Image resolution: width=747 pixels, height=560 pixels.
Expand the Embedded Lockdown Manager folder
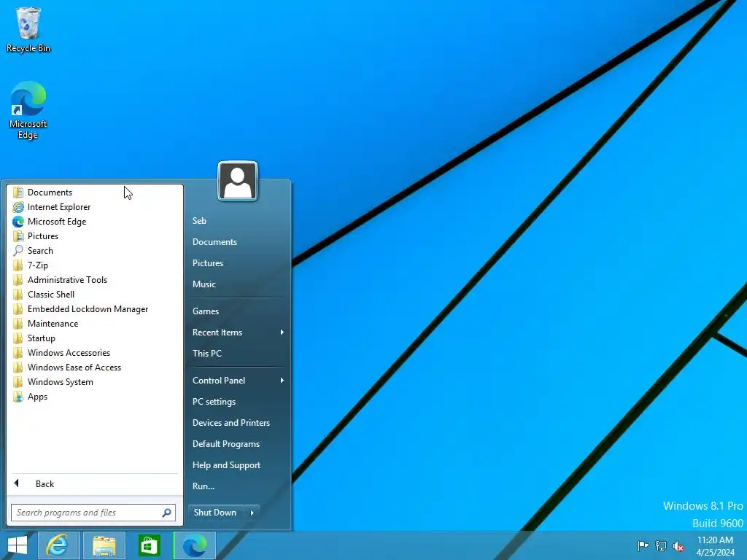(x=94, y=309)
